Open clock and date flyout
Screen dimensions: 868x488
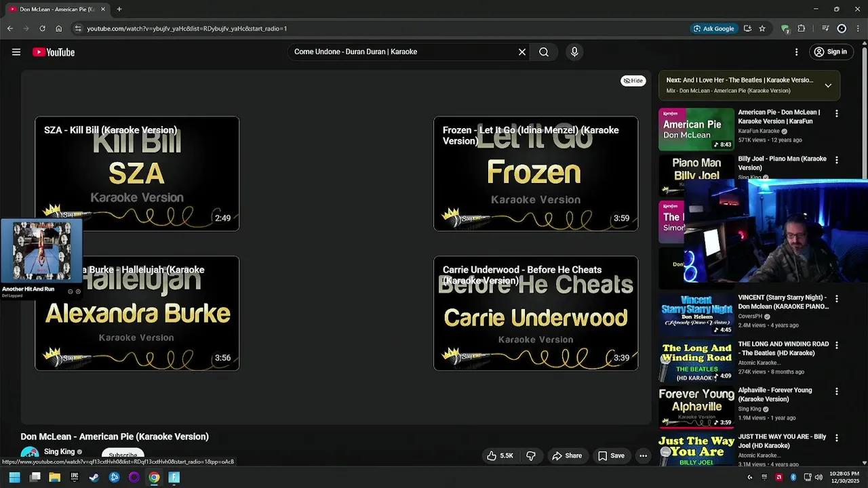(844, 477)
